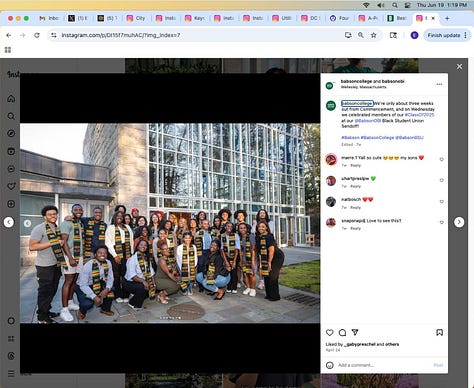Like the green heart comment
Screen dimensions: 474x388
point(441,180)
